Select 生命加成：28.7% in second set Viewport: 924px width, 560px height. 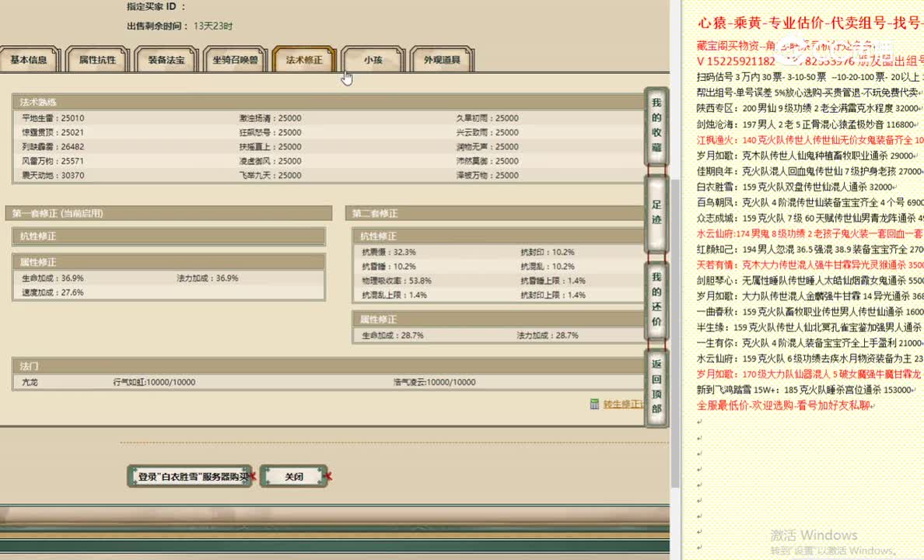(393, 334)
